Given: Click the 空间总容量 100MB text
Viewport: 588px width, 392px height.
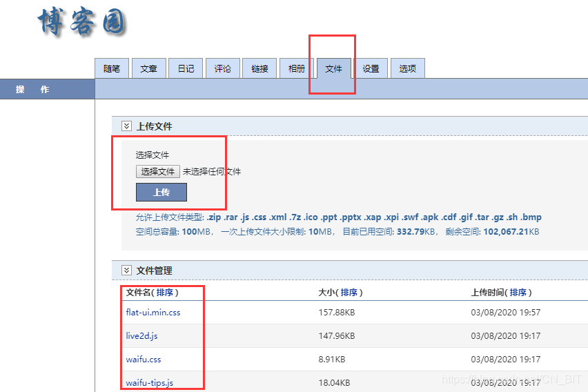Looking at the screenshot, I should click(x=173, y=232).
